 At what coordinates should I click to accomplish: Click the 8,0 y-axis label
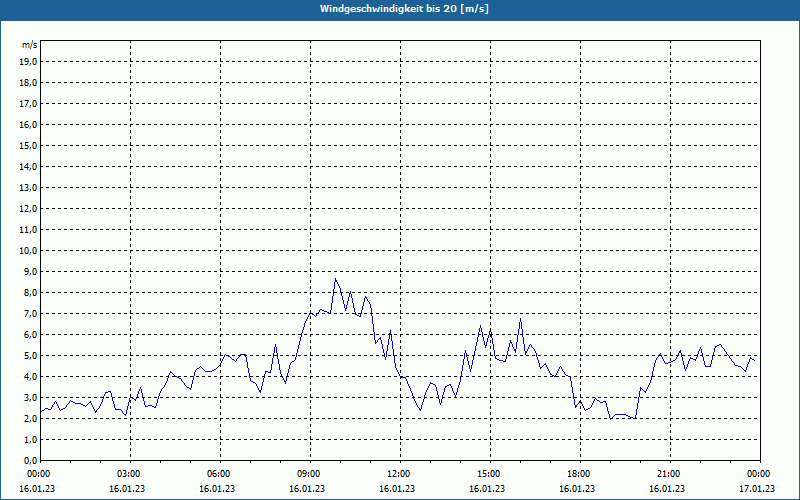(x=30, y=292)
